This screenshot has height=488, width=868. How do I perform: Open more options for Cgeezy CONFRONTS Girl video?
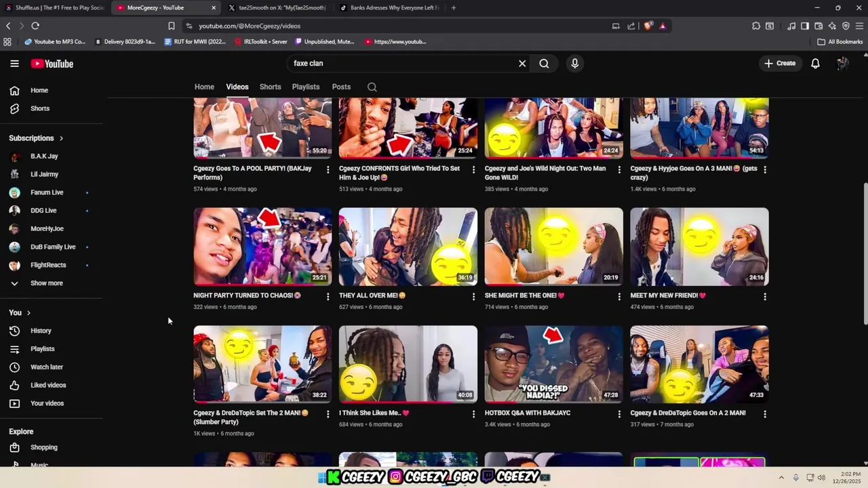473,169
